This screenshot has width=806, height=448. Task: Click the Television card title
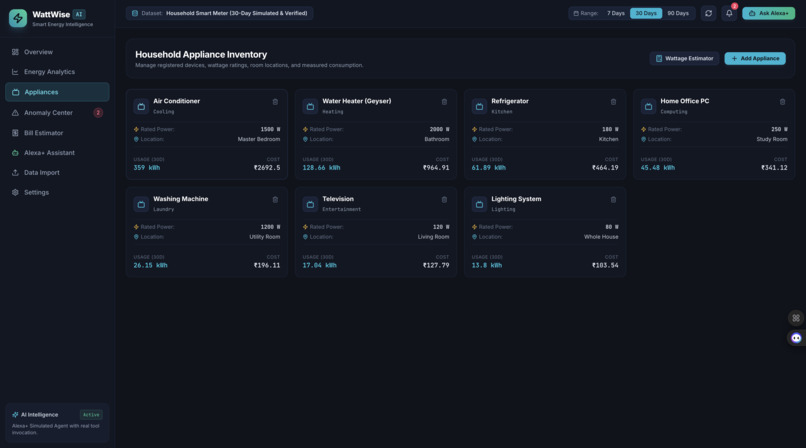(338, 199)
